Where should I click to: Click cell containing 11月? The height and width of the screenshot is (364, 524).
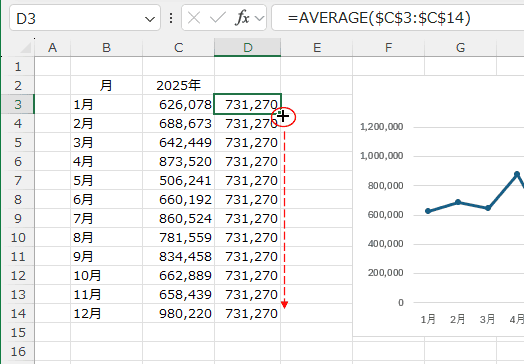pos(106,294)
